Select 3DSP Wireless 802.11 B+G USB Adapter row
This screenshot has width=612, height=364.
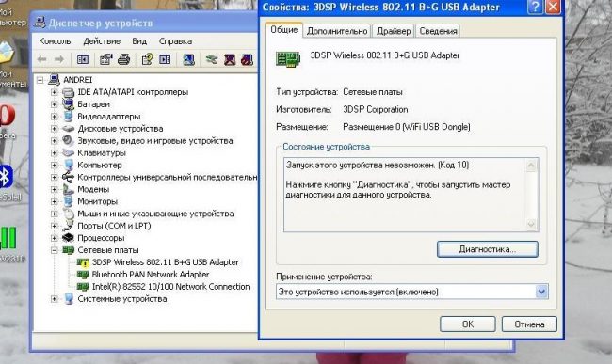pyautogui.click(x=166, y=262)
